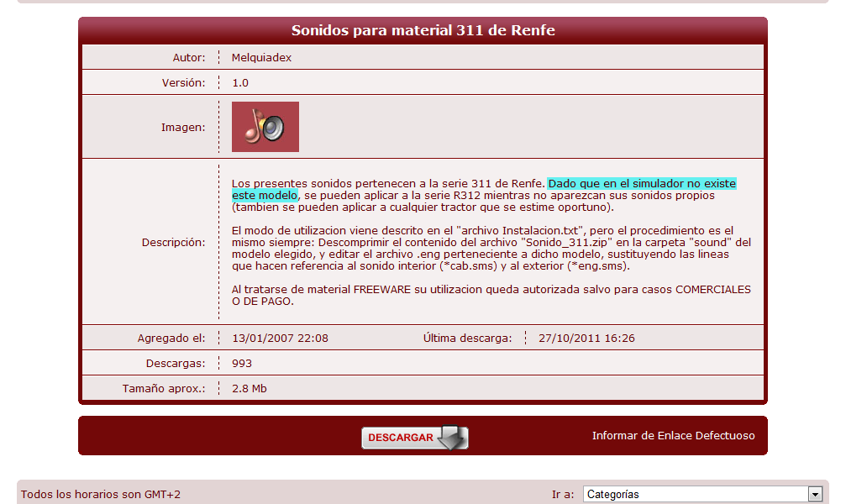This screenshot has width=846, height=504.
Task: Click the gray download arrow icon
Action: pyautogui.click(x=453, y=438)
